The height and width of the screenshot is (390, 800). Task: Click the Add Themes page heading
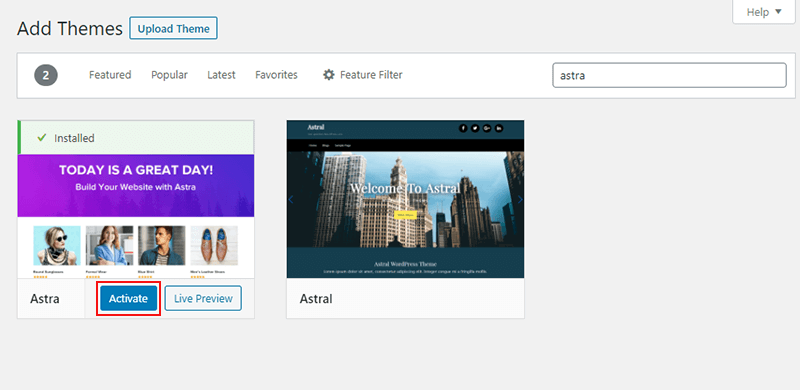coord(70,29)
